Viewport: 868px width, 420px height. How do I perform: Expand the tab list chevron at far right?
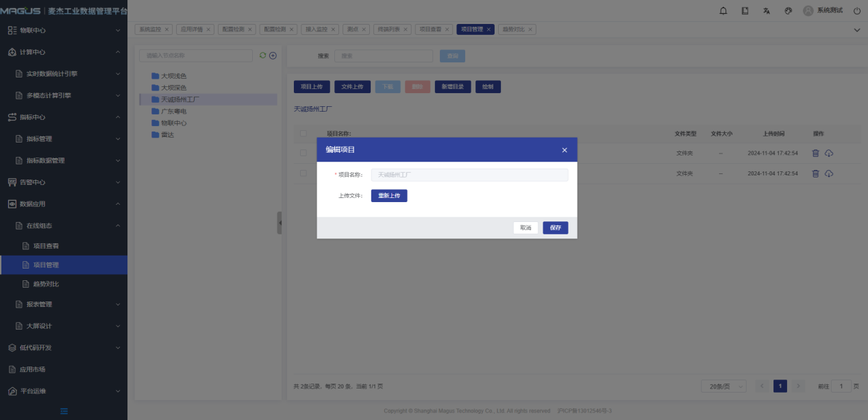coord(856,30)
